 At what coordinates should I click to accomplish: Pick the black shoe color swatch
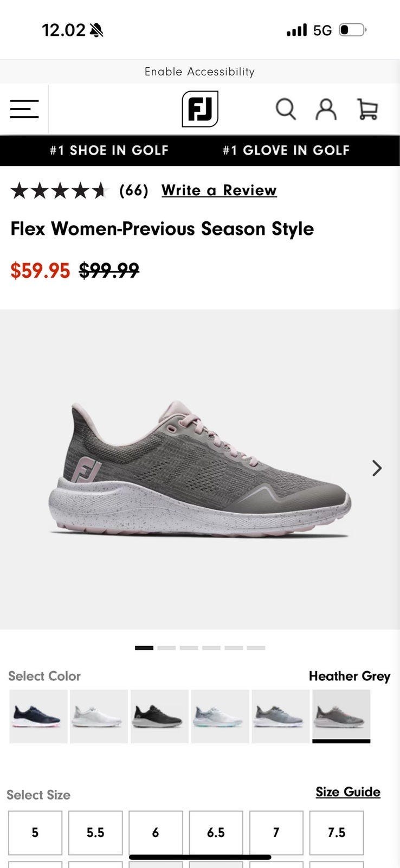[x=159, y=717]
